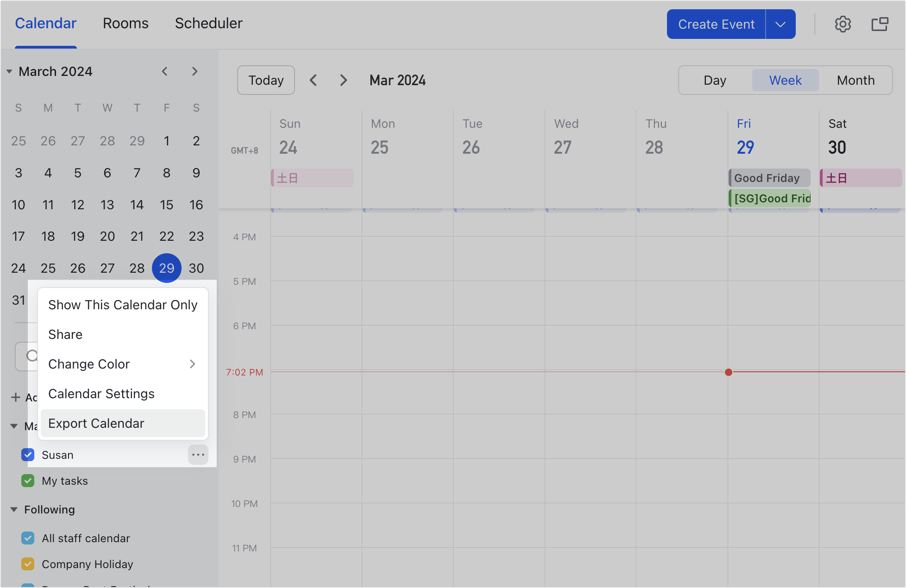Switch to the Month view
Image resolution: width=906 pixels, height=588 pixels.
coord(856,80)
